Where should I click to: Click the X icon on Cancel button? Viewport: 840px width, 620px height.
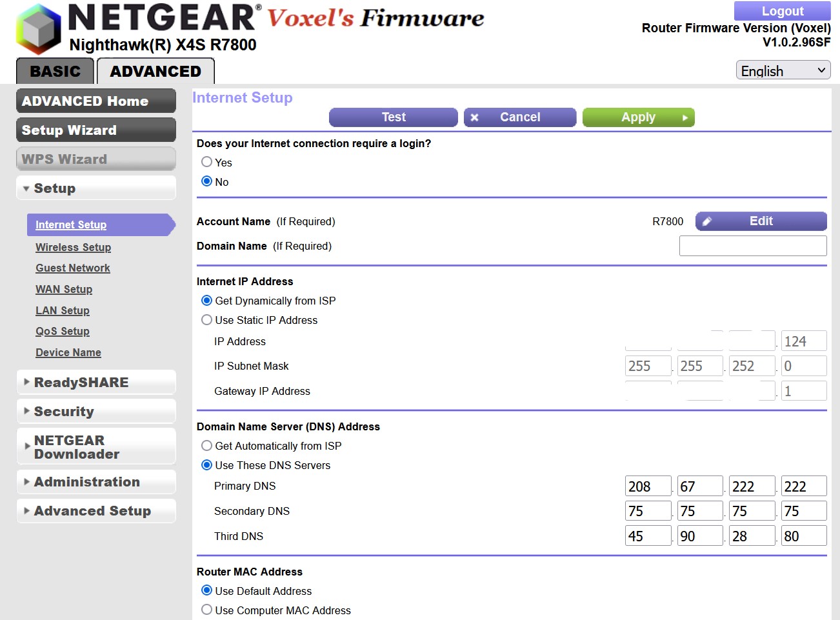(x=475, y=117)
